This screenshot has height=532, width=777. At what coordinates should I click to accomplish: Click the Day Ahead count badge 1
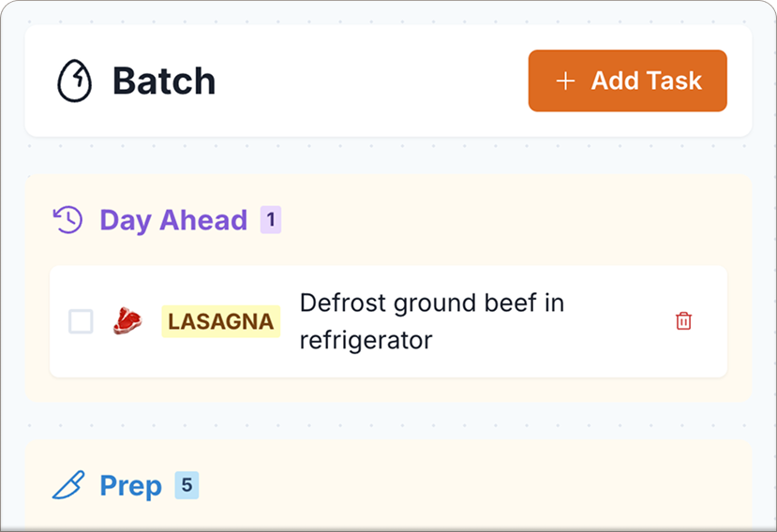tap(271, 220)
